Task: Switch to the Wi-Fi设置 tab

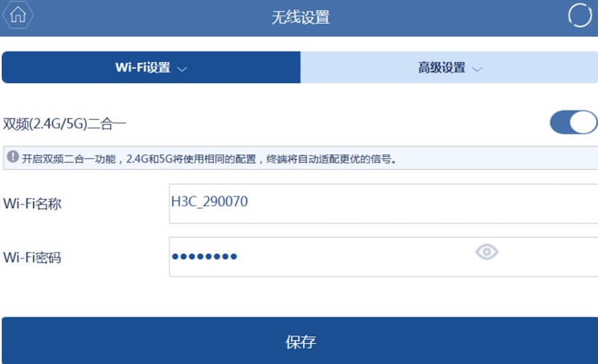Action: (143, 68)
